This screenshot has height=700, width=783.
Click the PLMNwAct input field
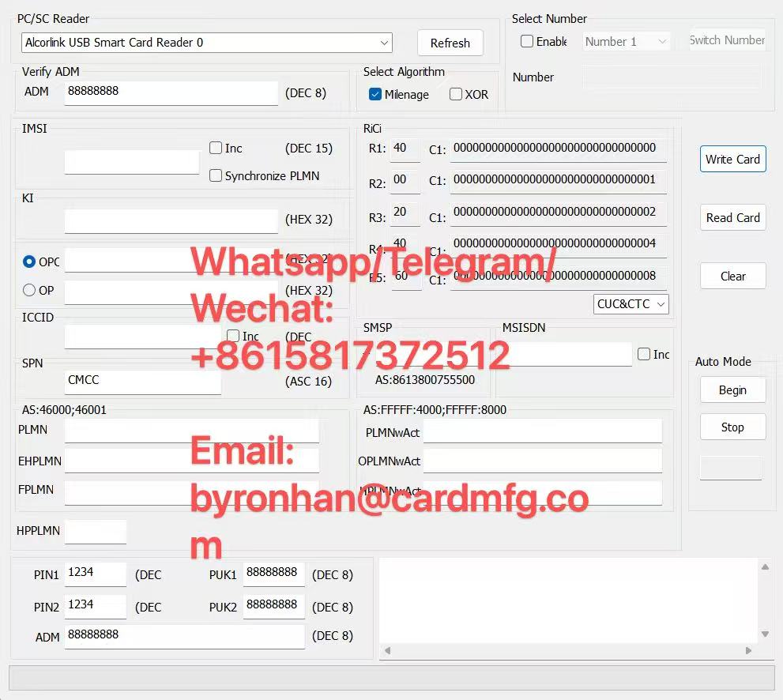click(x=543, y=431)
